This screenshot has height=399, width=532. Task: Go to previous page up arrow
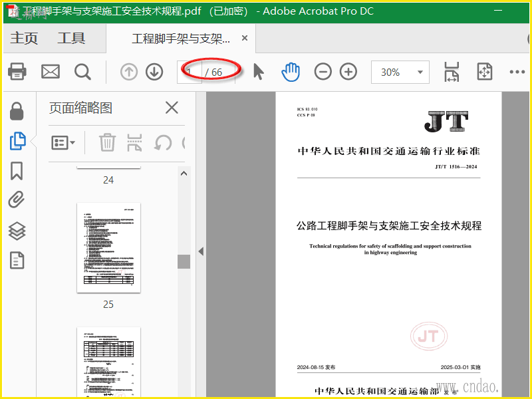[129, 72]
